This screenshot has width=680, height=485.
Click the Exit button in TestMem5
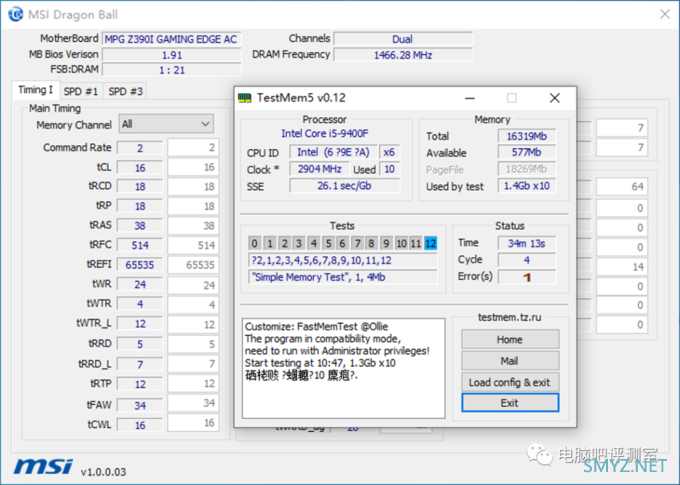[x=510, y=403]
